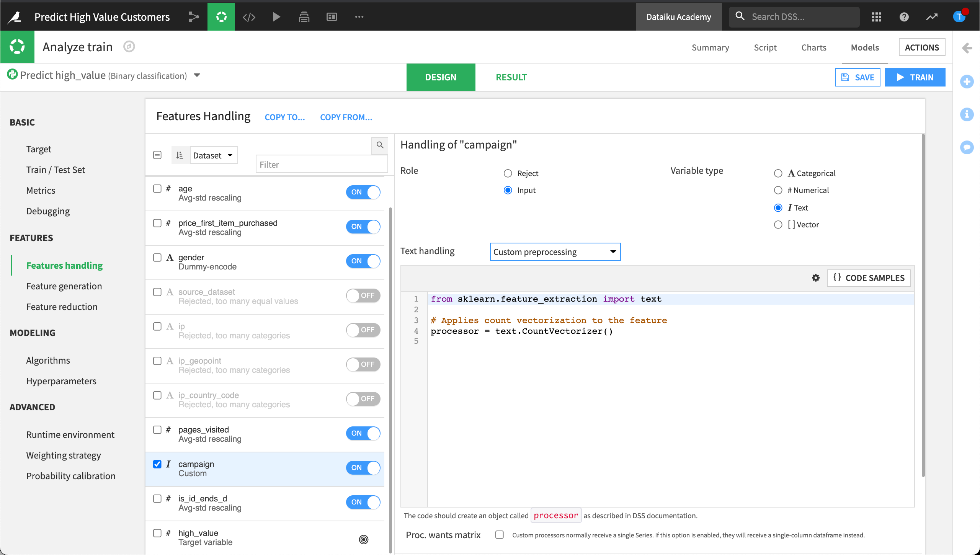The height and width of the screenshot is (555, 980).
Task: Turn off the gender feature toggle
Action: tap(363, 261)
